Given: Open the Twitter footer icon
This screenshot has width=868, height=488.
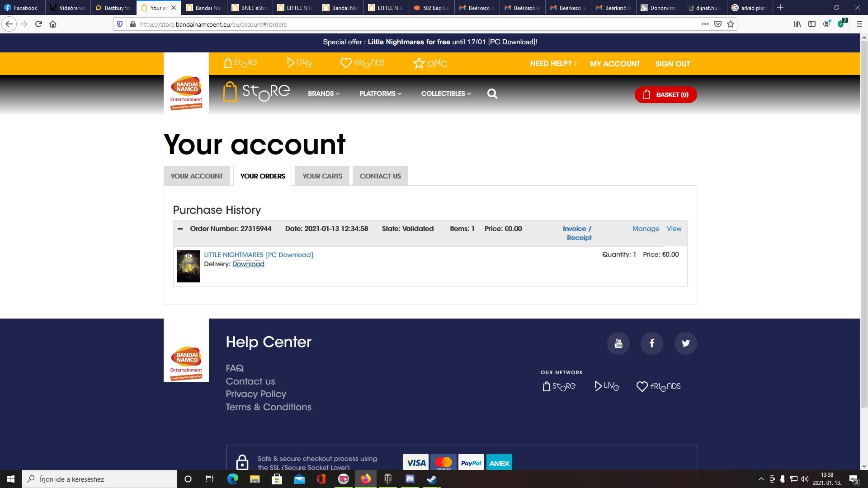Looking at the screenshot, I should click(685, 343).
